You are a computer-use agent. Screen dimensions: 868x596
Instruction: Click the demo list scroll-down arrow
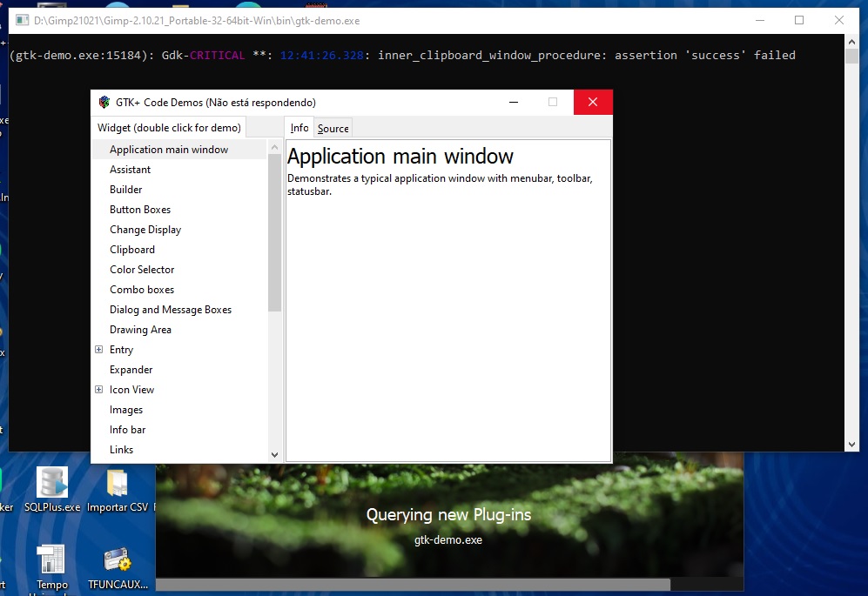click(x=275, y=454)
